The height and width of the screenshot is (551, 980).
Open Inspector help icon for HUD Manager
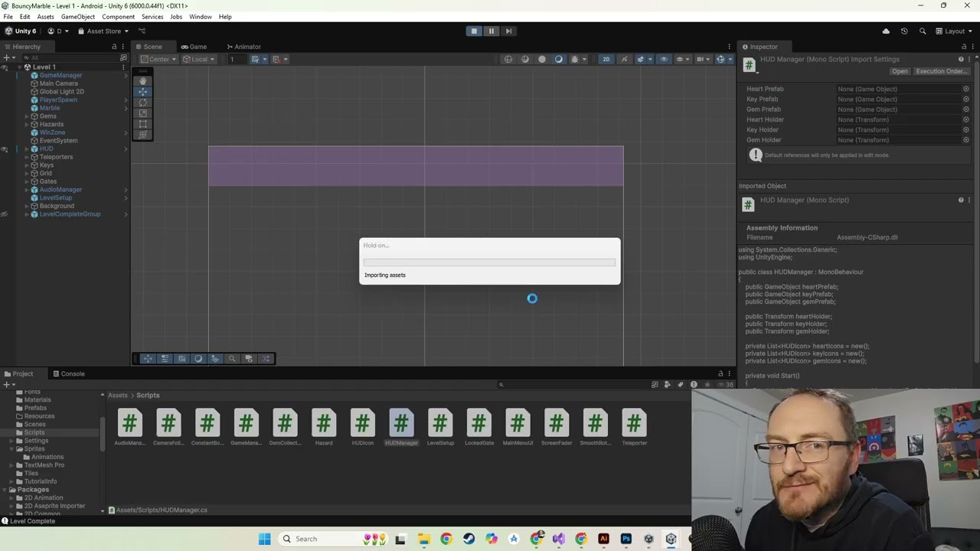[961, 59]
